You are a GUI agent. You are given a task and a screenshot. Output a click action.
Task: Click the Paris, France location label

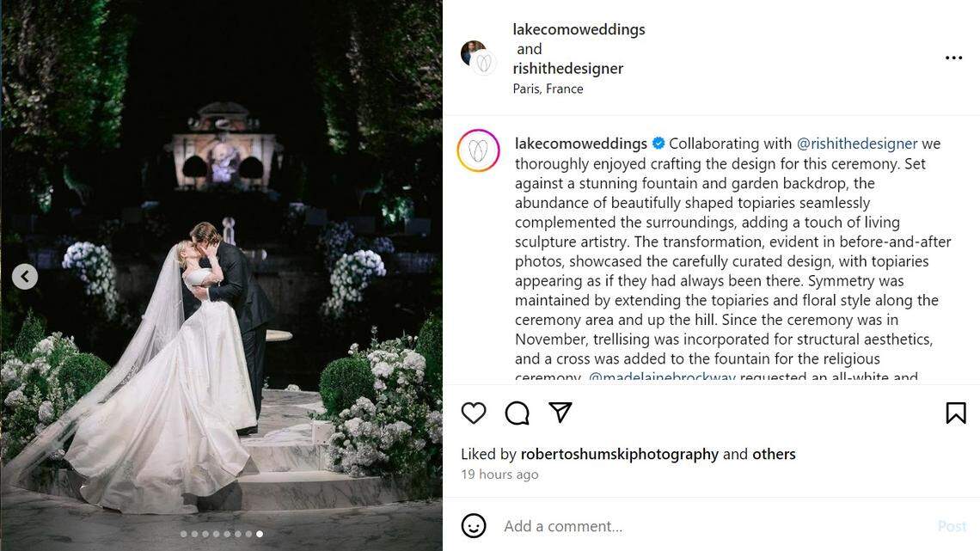(x=548, y=89)
